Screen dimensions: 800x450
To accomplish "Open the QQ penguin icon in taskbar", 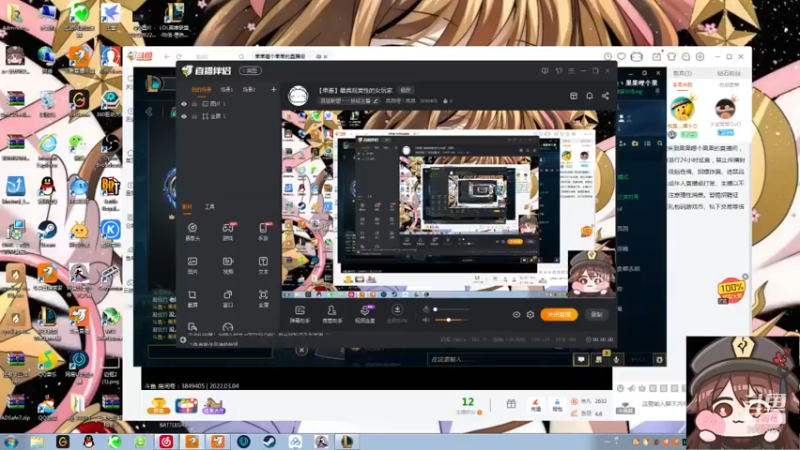I will pos(88,441).
